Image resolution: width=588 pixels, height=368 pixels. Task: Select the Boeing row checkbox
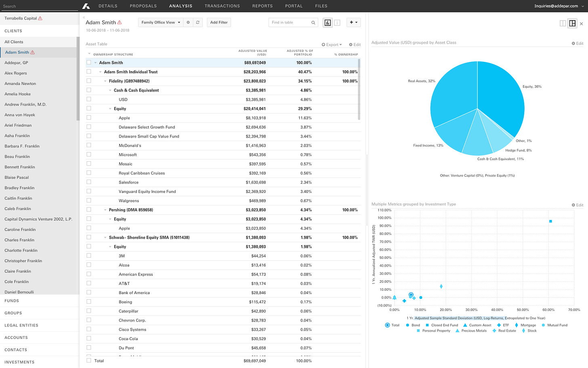tap(89, 302)
